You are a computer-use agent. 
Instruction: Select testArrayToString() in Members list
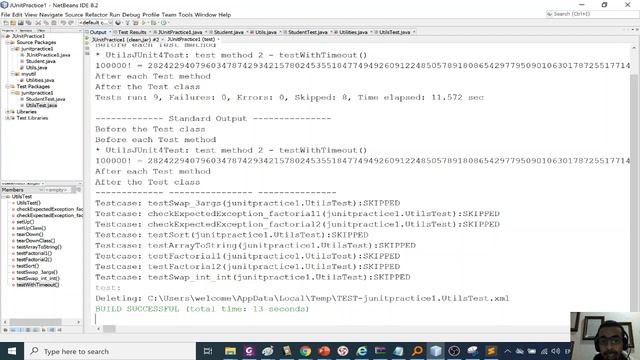39,247
